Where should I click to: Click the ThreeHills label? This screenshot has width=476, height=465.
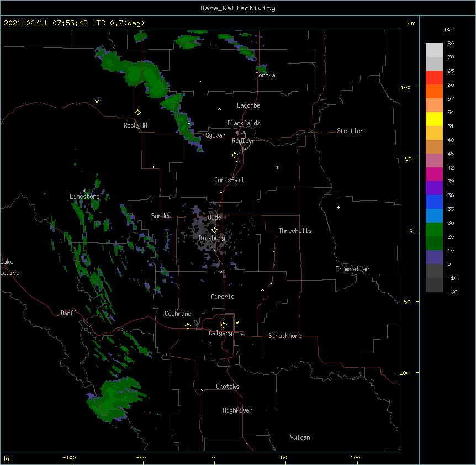coord(295,231)
